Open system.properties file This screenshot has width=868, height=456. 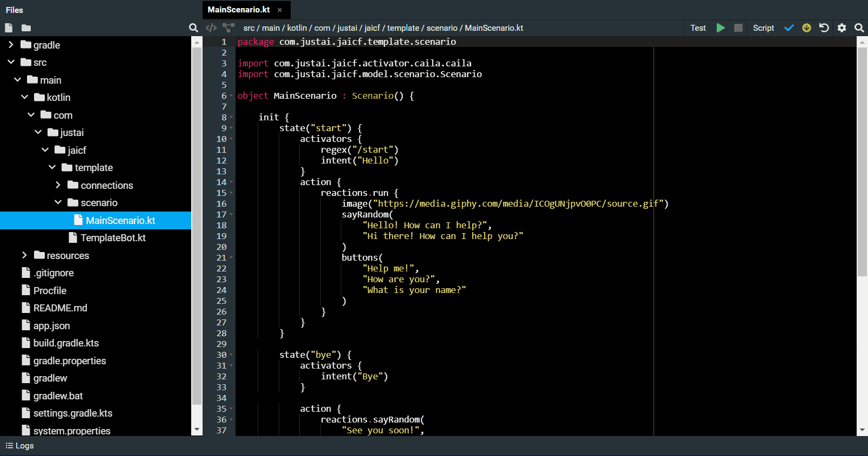(72, 431)
